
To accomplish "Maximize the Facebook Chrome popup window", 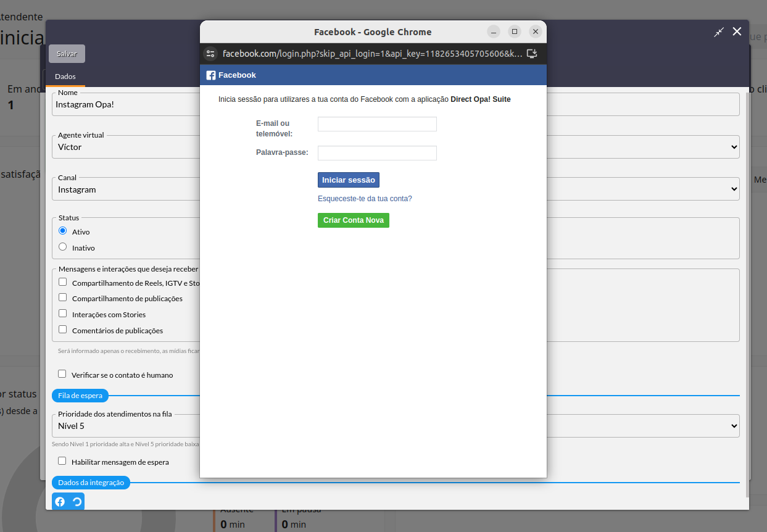I will [515, 31].
